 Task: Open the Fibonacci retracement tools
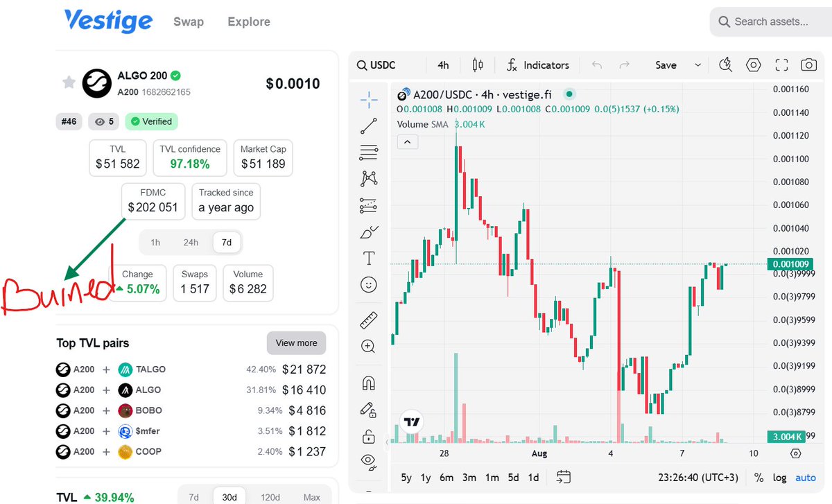click(369, 152)
